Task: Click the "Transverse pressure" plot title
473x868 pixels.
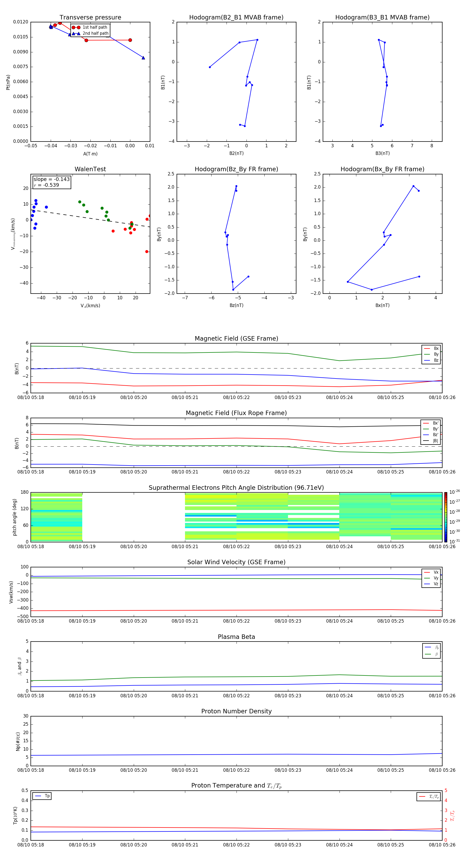Action: coord(90,18)
